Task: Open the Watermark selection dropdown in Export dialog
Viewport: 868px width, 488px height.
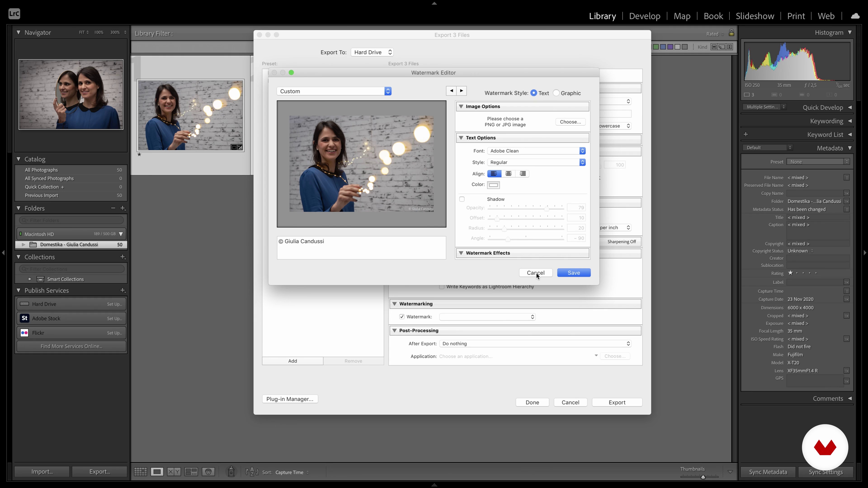Action: click(487, 317)
